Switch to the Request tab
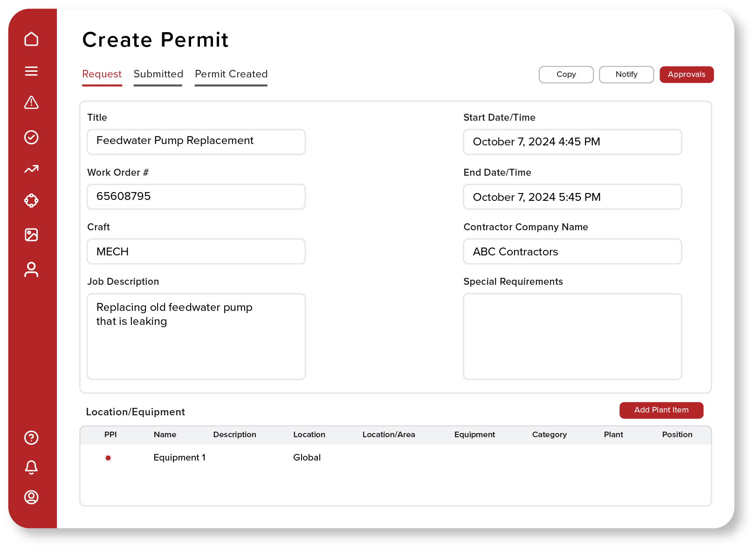Screen dimensions: 756x550 (102, 74)
